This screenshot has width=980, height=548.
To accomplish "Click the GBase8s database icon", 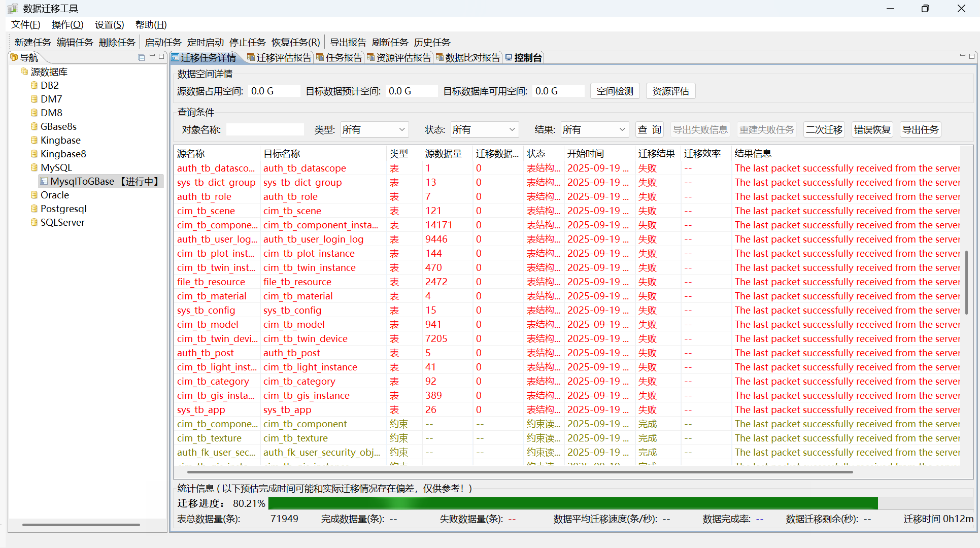I will point(34,126).
